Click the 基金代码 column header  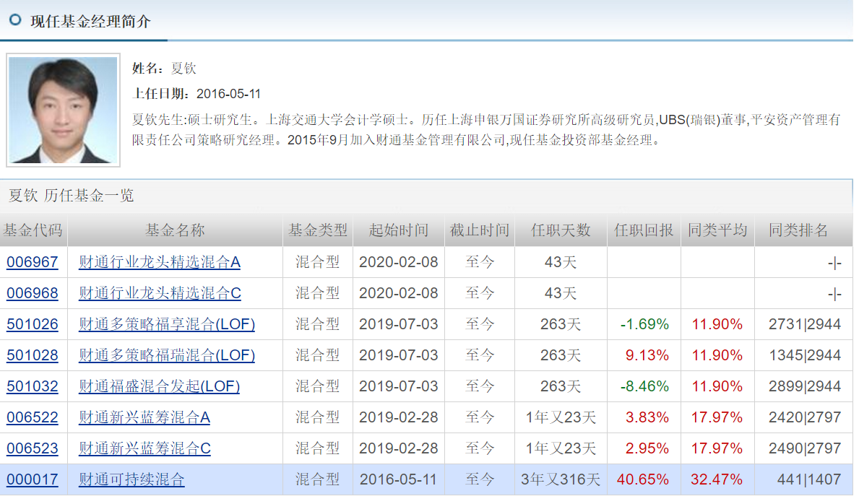coord(33,230)
